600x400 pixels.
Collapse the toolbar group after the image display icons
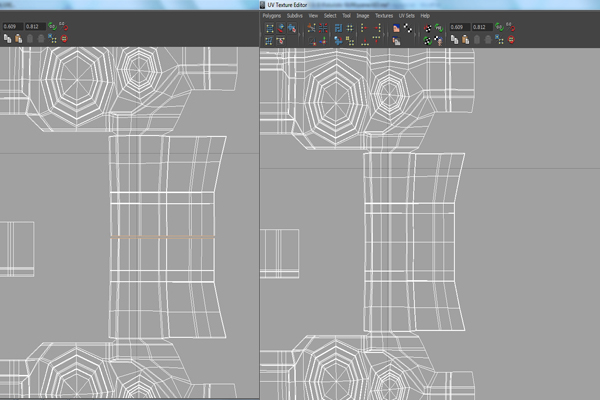pos(417,34)
